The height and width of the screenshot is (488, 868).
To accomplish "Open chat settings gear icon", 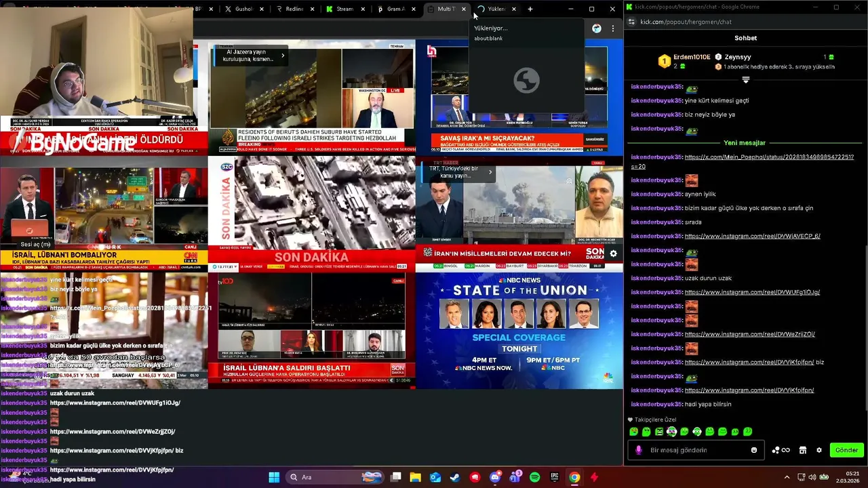I will click(818, 450).
